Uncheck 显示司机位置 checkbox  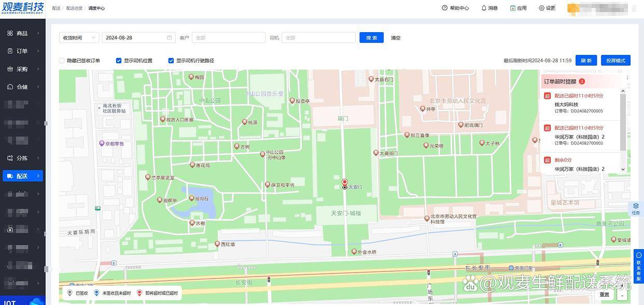pos(119,61)
